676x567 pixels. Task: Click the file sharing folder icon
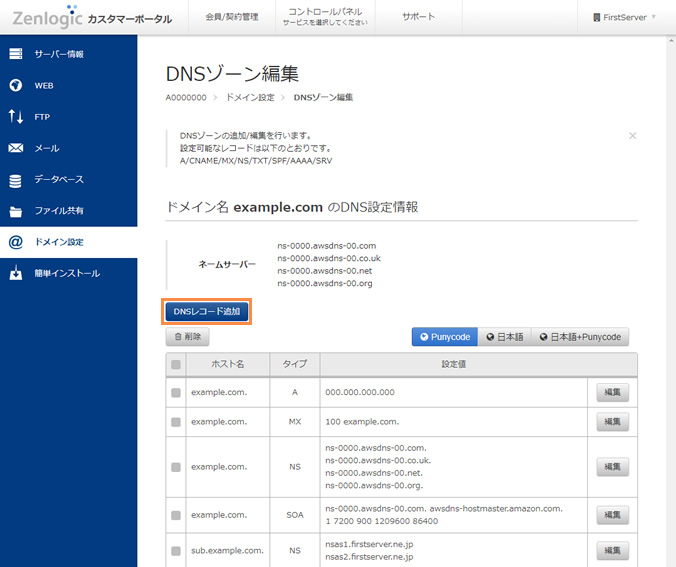pyautogui.click(x=16, y=211)
